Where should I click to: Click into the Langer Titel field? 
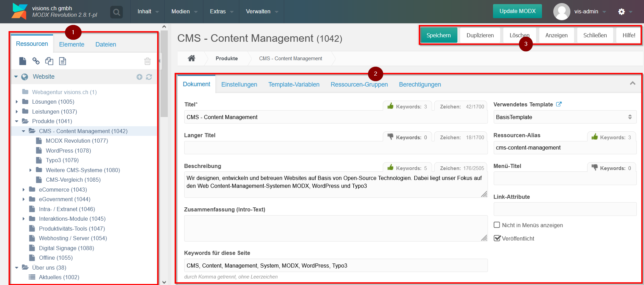tap(336, 148)
